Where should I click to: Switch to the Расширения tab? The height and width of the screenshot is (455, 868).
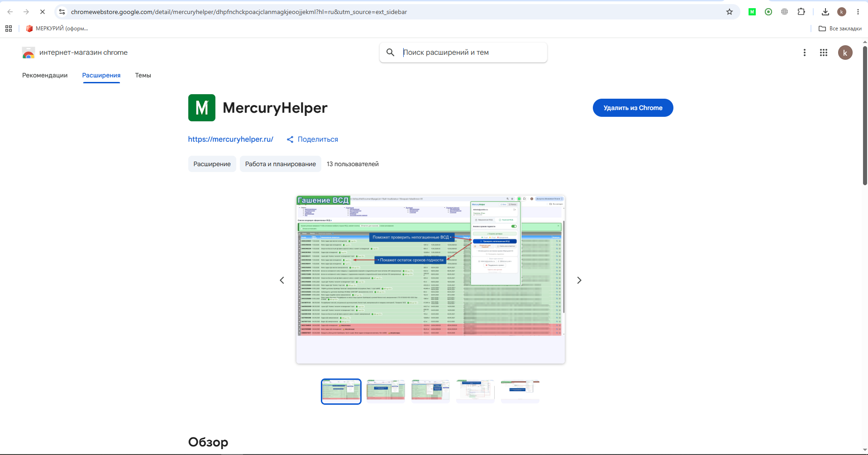pos(101,75)
